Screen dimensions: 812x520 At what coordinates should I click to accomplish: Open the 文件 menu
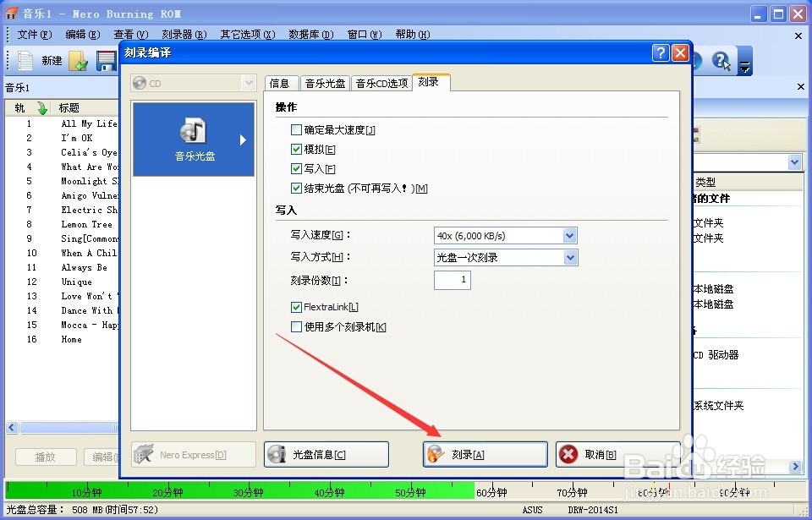pos(35,34)
